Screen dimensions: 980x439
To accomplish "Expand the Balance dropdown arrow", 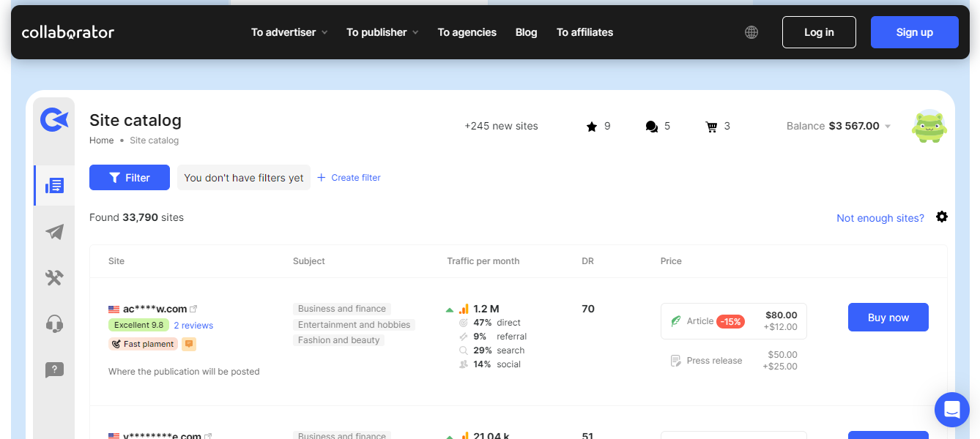I will point(888,127).
